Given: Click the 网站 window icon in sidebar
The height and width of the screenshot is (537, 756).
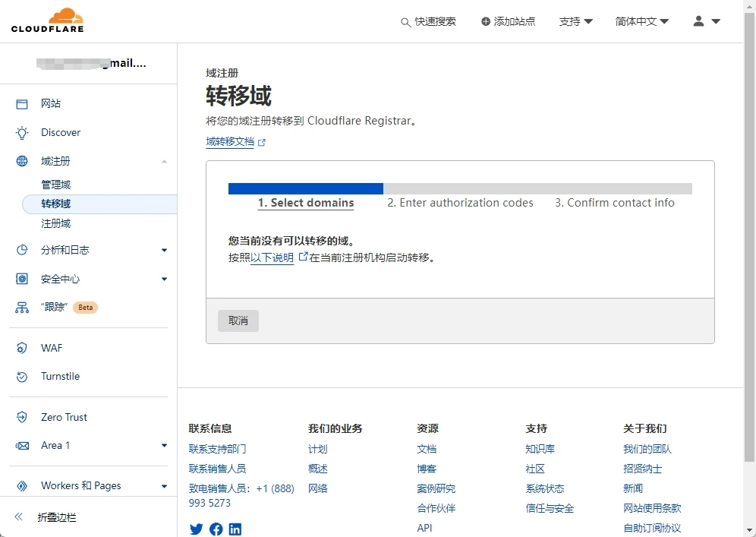Looking at the screenshot, I should click(22, 104).
